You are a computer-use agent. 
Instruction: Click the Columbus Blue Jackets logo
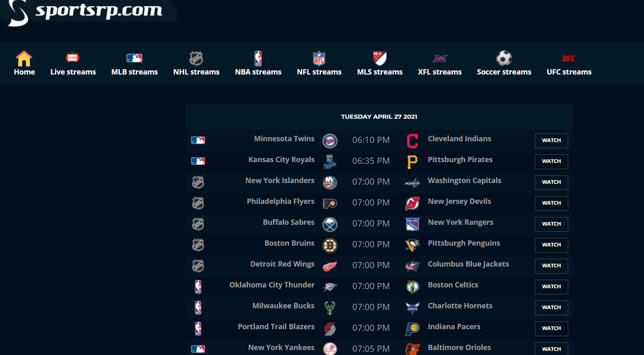tap(413, 266)
